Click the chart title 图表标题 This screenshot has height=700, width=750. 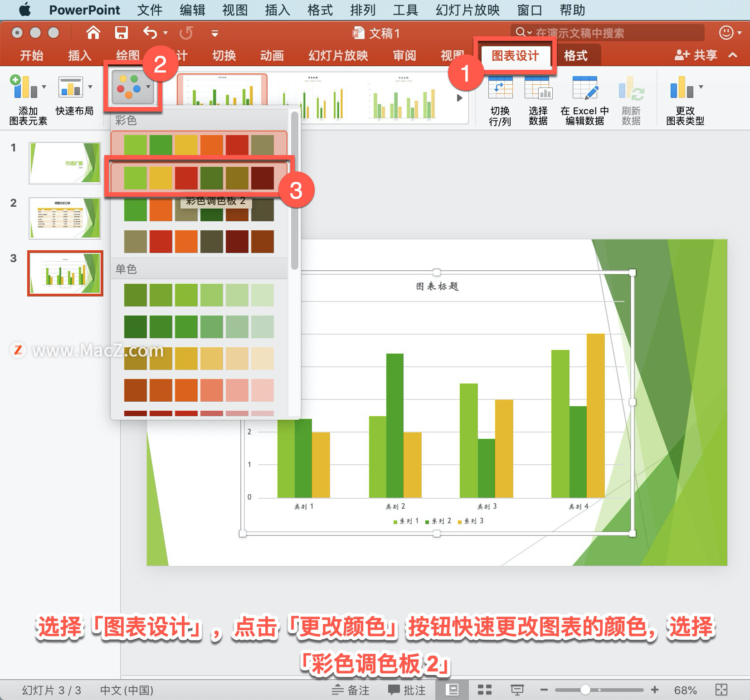point(438,287)
